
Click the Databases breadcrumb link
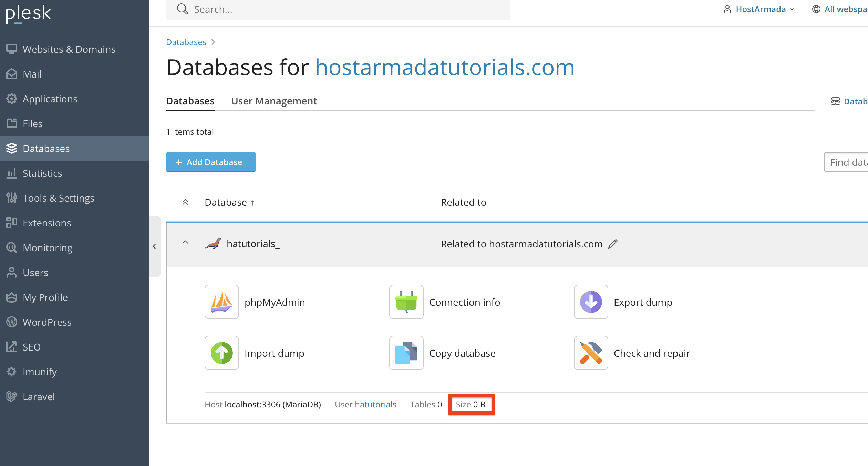[x=186, y=42]
